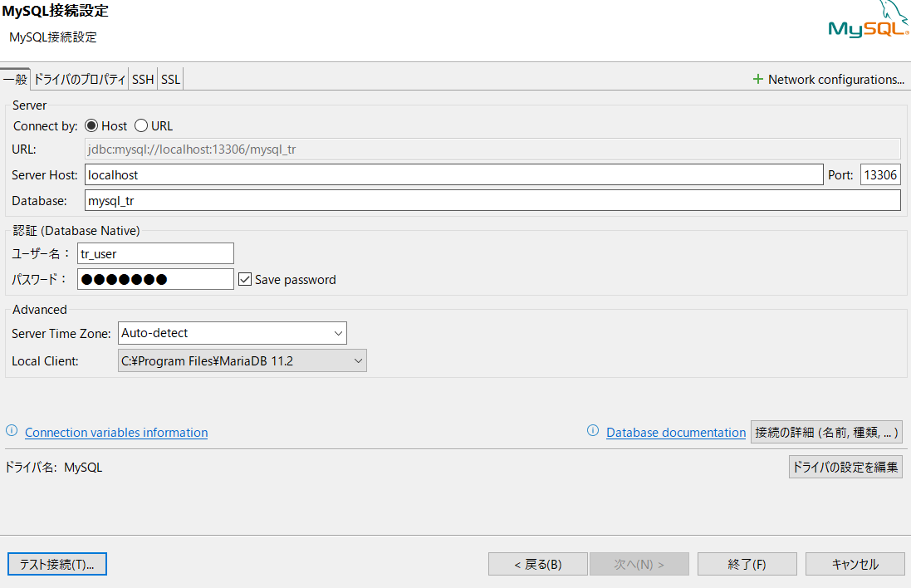Click the Network configurations... link text

click(x=836, y=80)
